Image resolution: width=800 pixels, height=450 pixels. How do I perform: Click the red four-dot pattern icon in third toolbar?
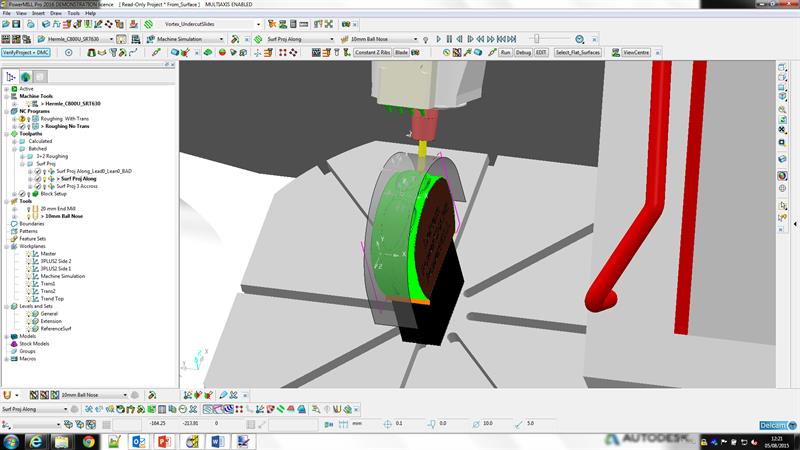(283, 53)
